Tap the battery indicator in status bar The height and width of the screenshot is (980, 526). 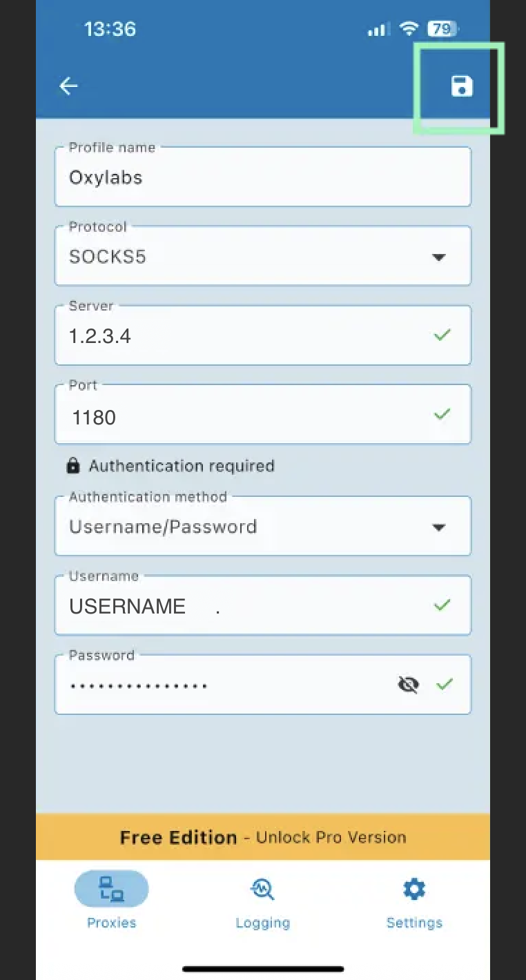coord(442,29)
